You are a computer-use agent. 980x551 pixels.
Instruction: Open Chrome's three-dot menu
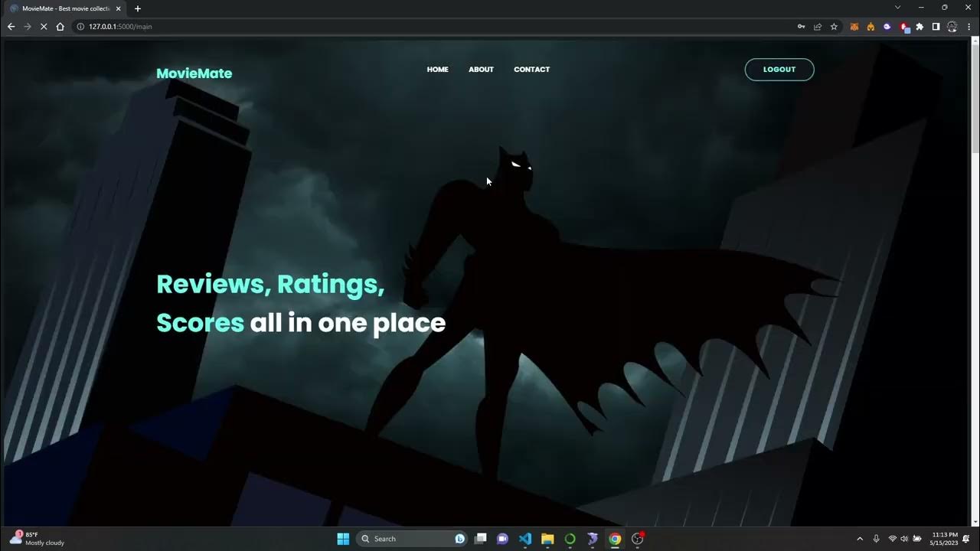(969, 26)
